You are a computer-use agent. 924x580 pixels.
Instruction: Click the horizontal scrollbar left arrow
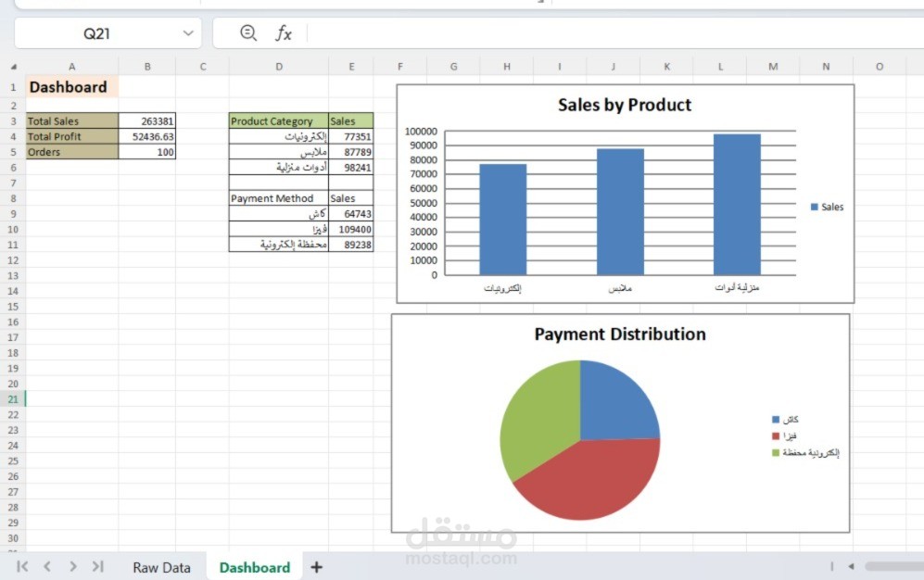851,566
